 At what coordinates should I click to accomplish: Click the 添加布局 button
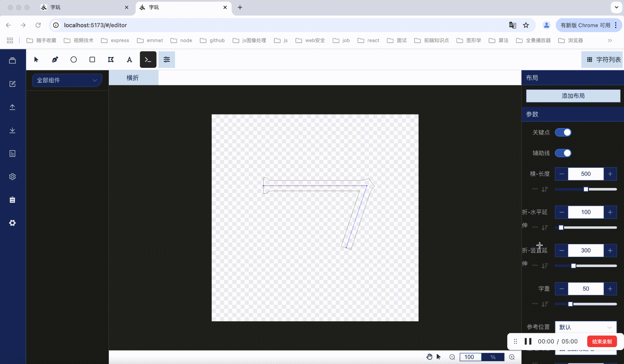[572, 96]
